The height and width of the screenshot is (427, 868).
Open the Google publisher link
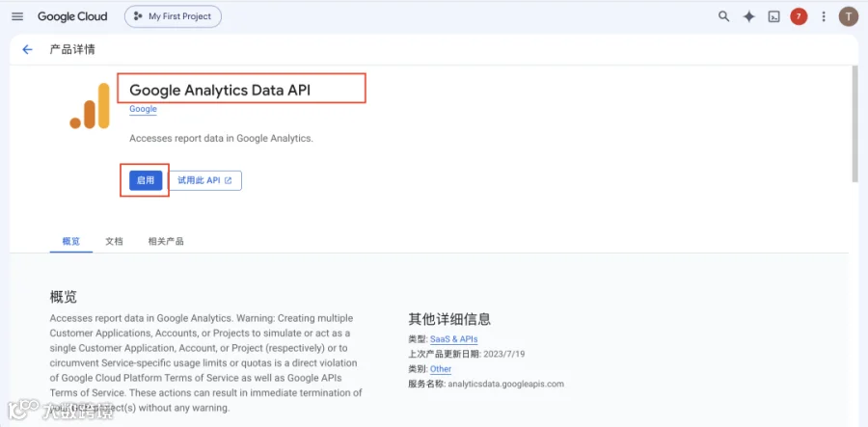143,109
